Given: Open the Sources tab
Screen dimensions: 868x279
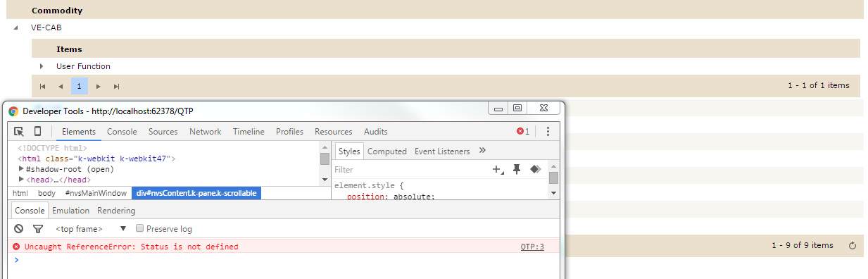Looking at the screenshot, I should click(x=163, y=132).
